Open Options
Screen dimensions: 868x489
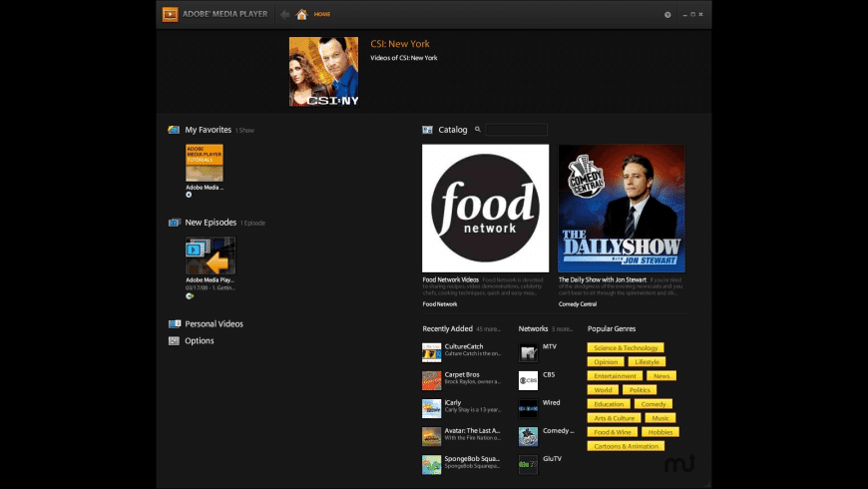point(200,341)
